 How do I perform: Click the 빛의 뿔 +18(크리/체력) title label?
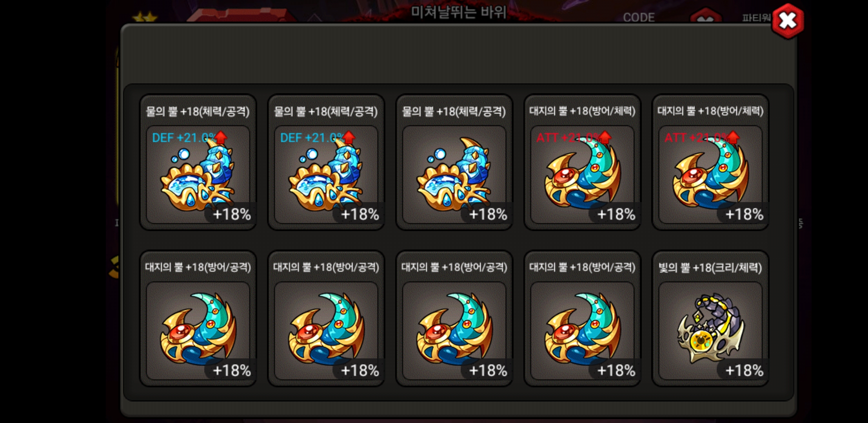pos(710,268)
